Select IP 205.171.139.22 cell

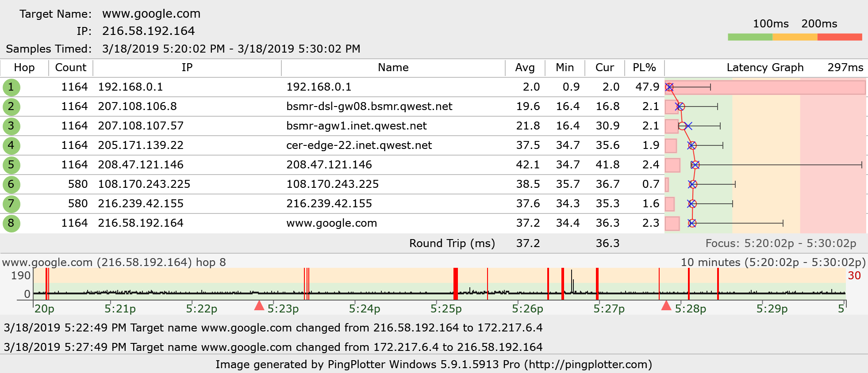141,145
